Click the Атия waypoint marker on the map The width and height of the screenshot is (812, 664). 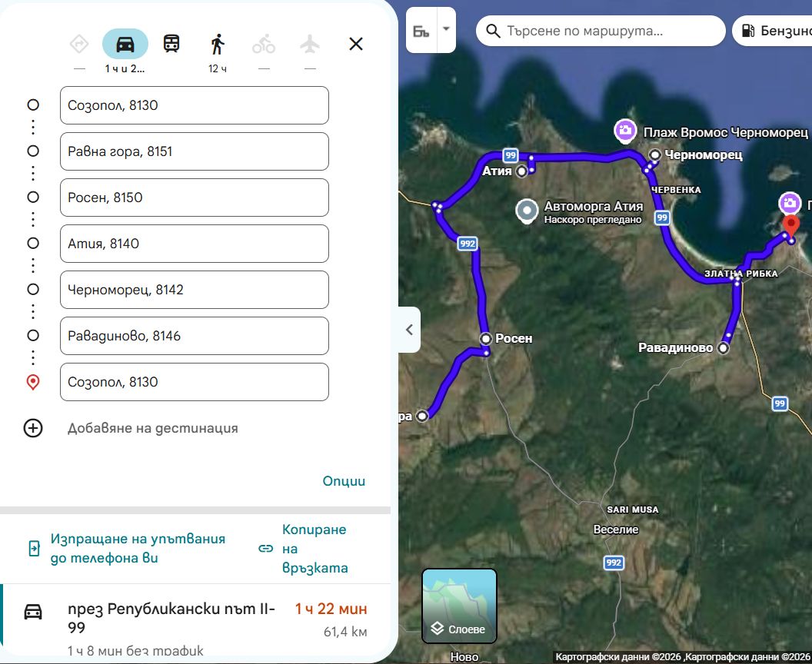521,171
